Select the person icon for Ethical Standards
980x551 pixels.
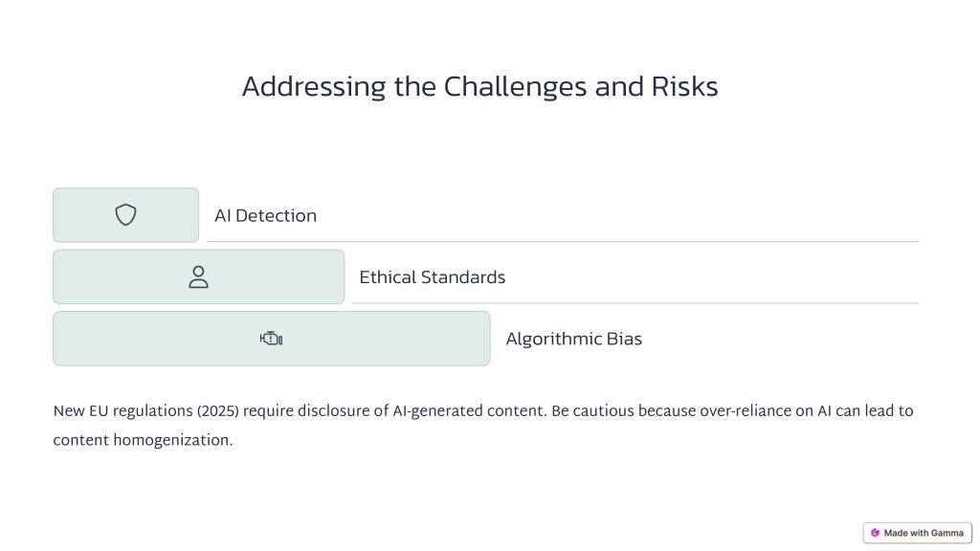[199, 276]
